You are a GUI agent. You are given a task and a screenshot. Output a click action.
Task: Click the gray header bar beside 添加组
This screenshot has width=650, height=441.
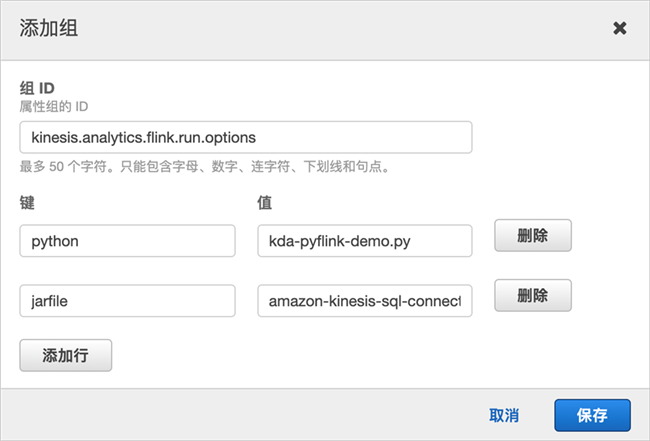[332, 29]
